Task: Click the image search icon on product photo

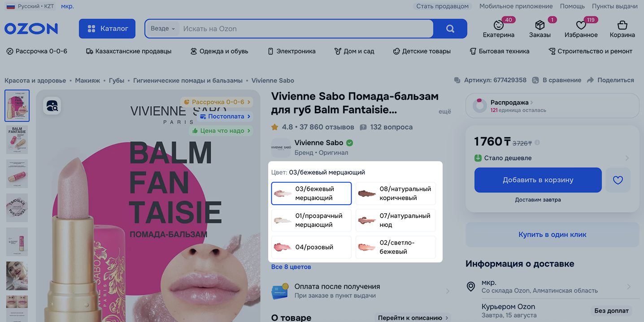Action: point(52,106)
